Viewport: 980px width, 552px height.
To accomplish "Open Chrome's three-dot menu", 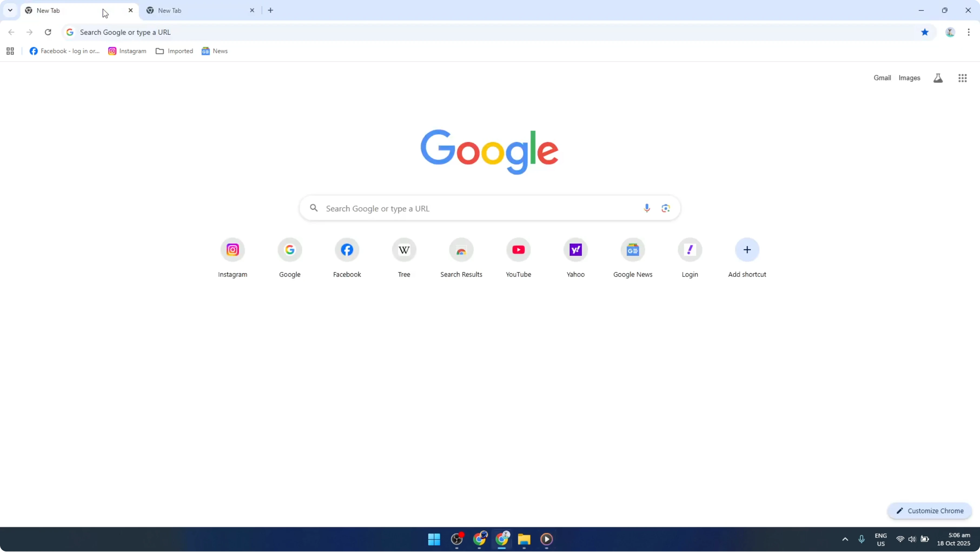I will tap(969, 32).
